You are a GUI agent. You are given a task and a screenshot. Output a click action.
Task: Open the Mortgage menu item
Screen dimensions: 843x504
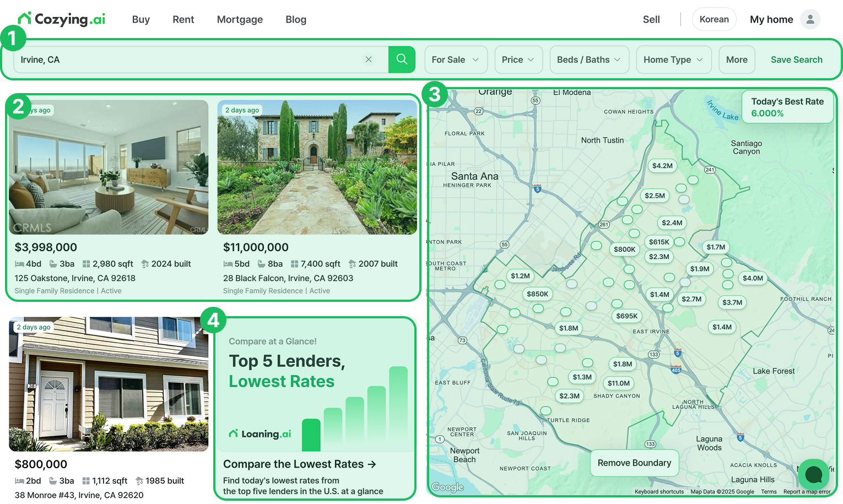click(240, 19)
